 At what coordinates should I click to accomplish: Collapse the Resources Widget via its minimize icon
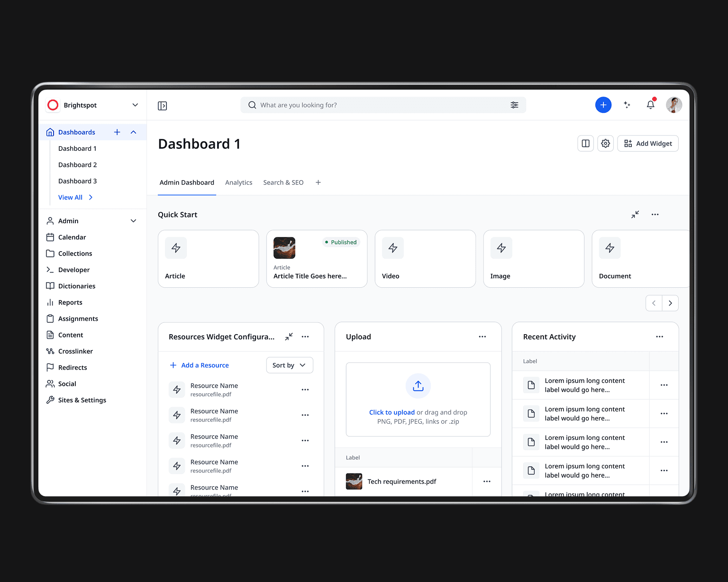coord(289,336)
